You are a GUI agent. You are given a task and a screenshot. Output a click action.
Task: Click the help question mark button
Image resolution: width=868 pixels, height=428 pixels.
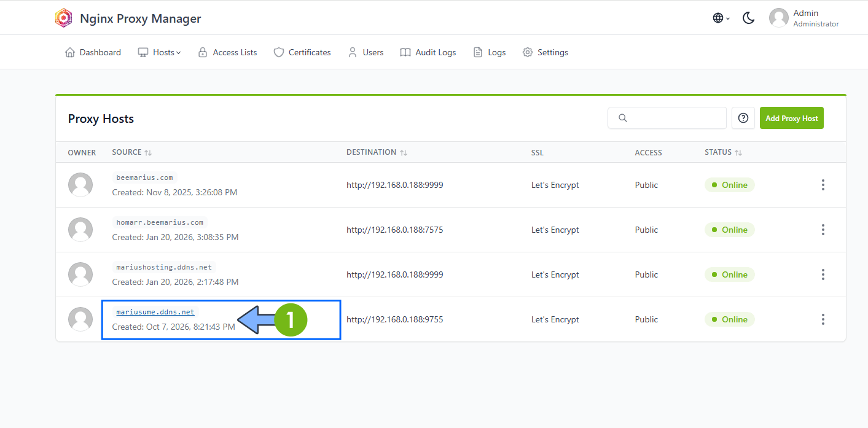[x=743, y=118]
